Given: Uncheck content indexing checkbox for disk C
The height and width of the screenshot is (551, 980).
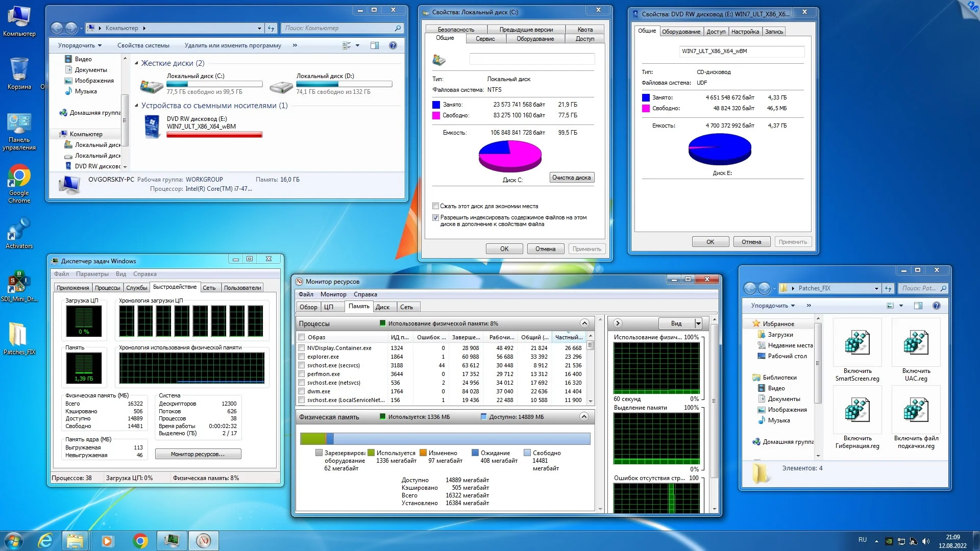Looking at the screenshot, I should pyautogui.click(x=435, y=217).
